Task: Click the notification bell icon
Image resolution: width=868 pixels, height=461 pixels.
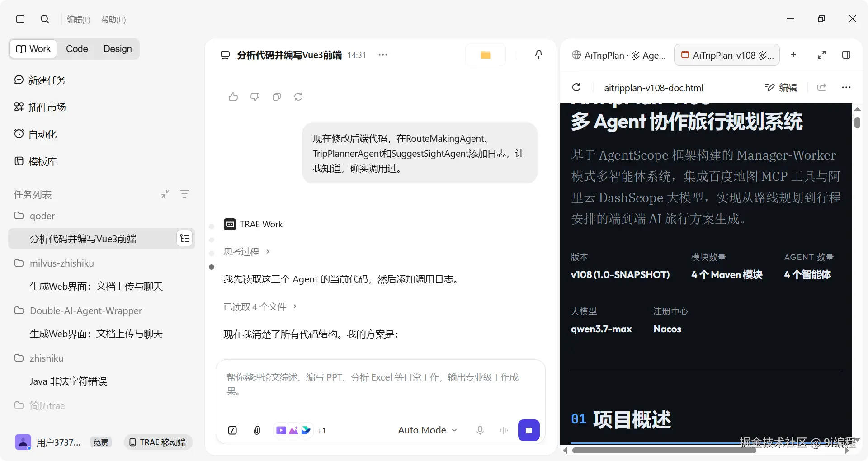Action: (539, 55)
